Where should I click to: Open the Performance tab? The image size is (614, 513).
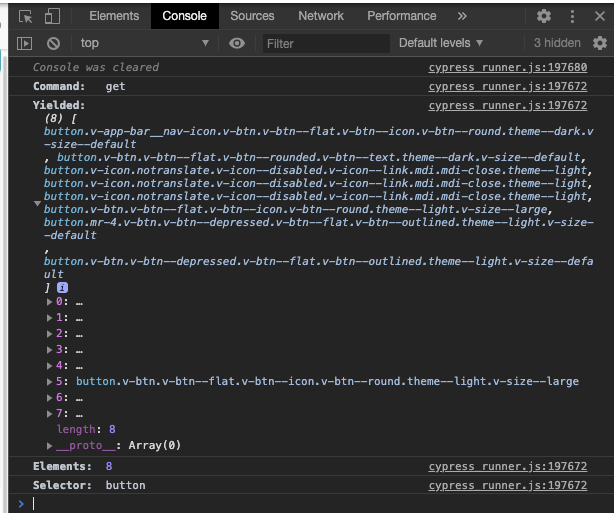(401, 16)
